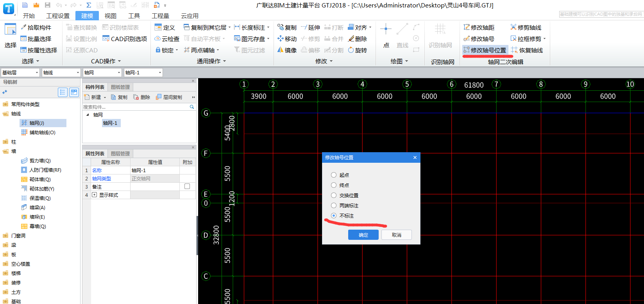Select 砌体墙(Q) in navigation tree
Screen dimensions: 644x304
[x=36, y=179]
